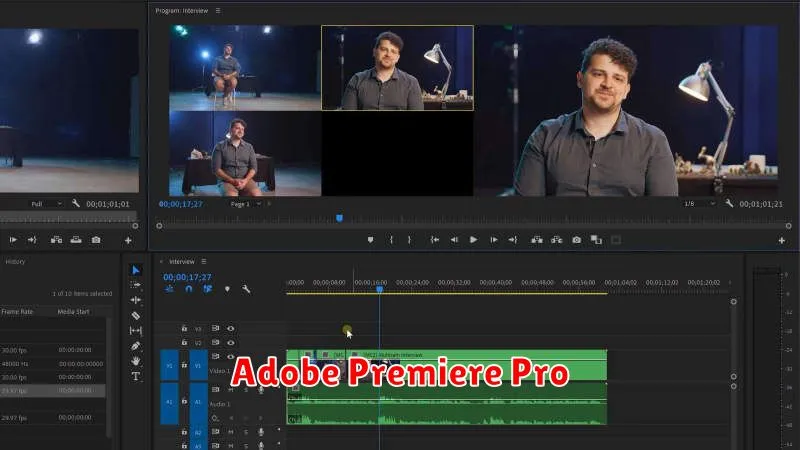Open Source monitor resolution dropdown Full

click(x=46, y=204)
